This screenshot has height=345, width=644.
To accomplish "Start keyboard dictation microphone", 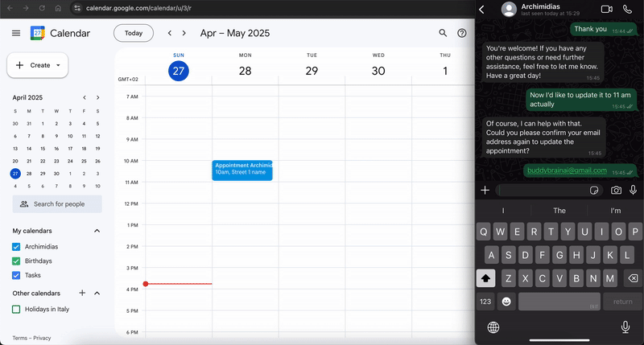I will click(625, 327).
